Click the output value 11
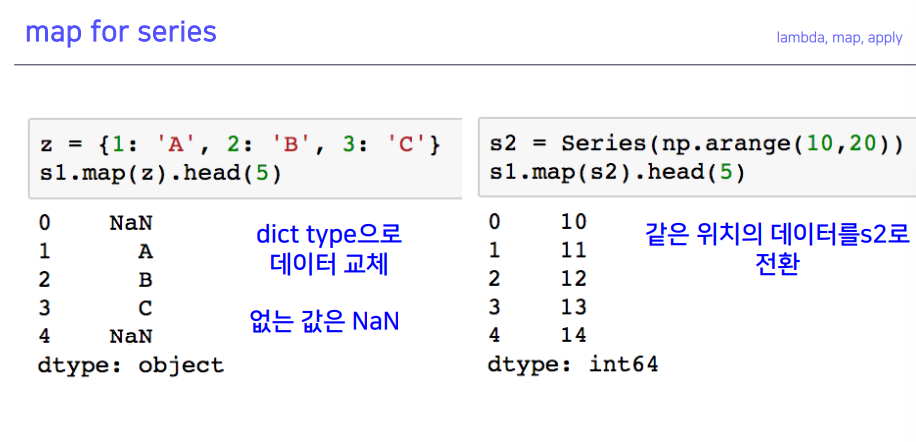The height and width of the screenshot is (442, 916). (573, 250)
